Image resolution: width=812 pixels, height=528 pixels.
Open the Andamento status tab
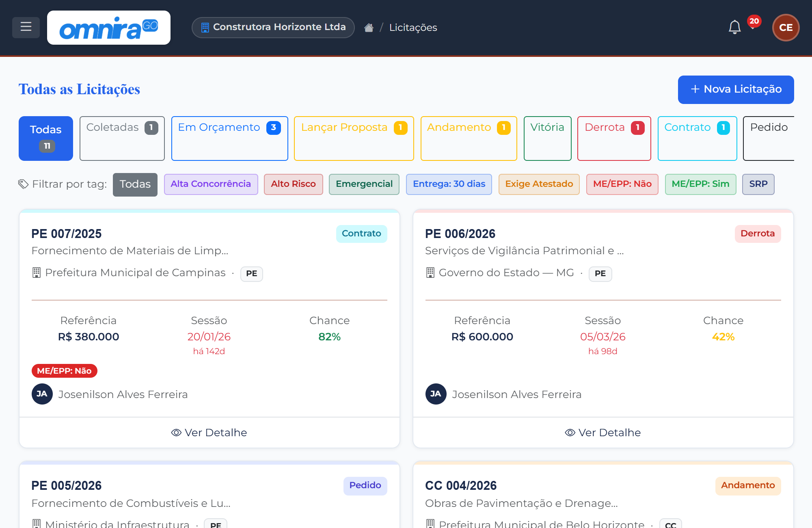[469, 138]
